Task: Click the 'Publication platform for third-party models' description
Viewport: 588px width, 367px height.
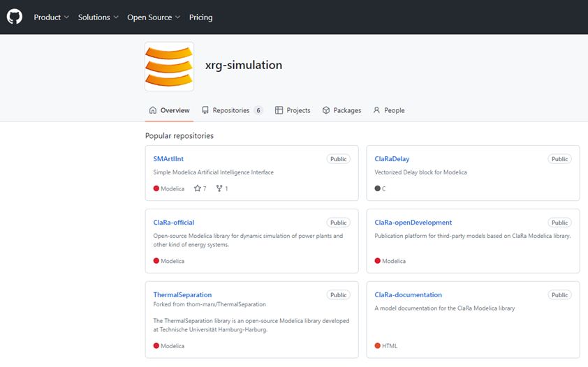Action: (473, 236)
